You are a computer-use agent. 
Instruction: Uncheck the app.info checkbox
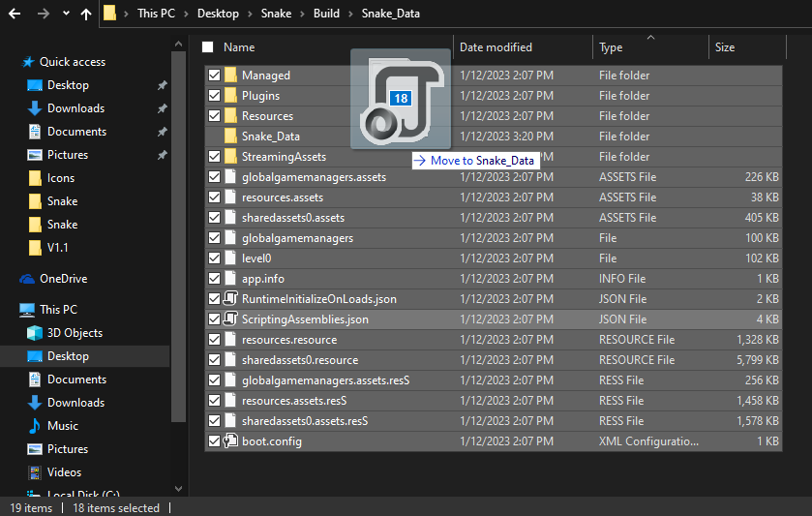point(215,278)
